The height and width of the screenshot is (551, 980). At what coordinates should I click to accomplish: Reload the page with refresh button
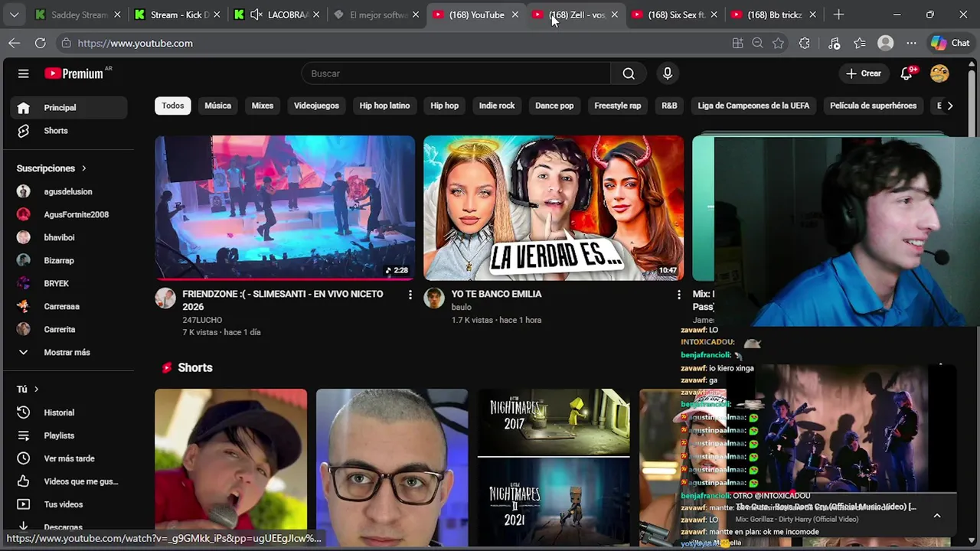point(40,44)
